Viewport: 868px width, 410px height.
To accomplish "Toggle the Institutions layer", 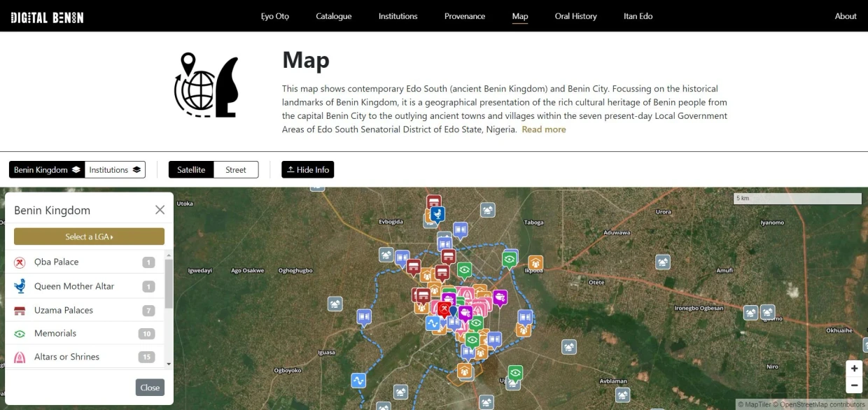I will click(115, 169).
